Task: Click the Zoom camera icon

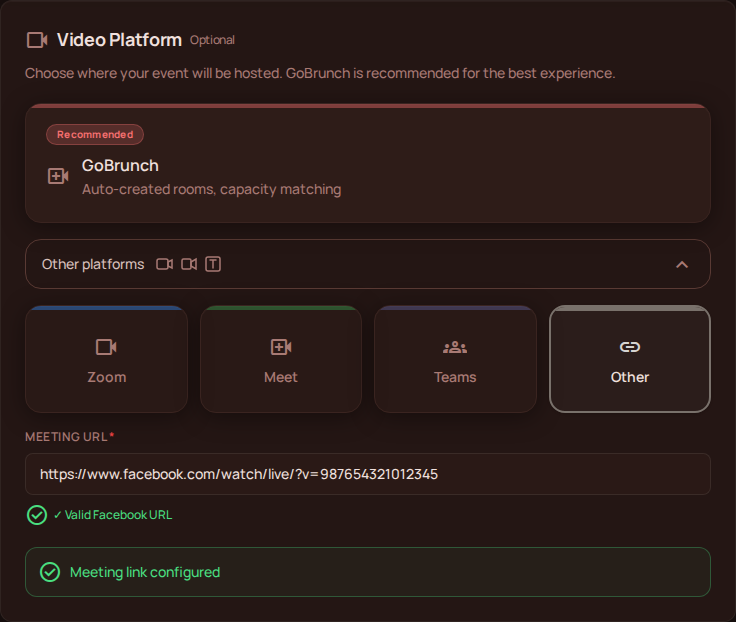Action: 107,347
